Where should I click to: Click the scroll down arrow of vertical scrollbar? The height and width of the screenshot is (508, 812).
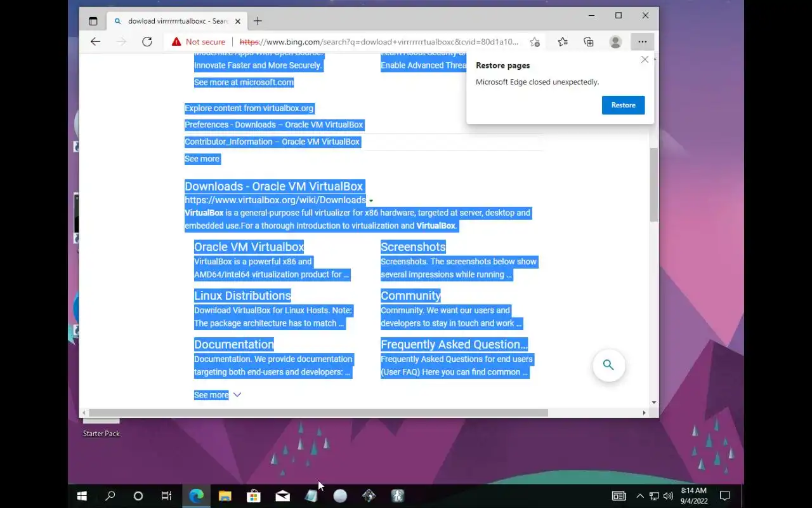[x=653, y=403]
